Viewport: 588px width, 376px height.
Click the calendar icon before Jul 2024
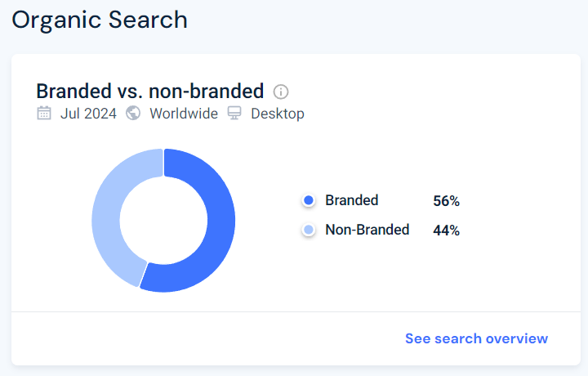[x=44, y=114]
